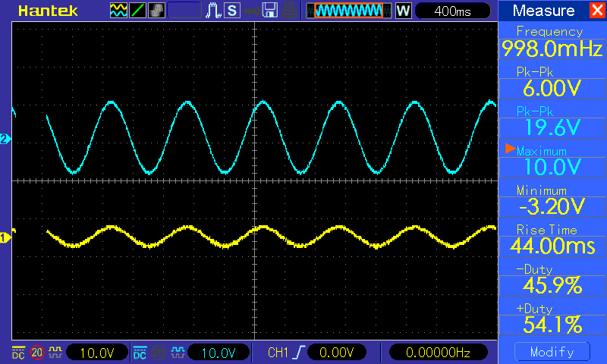Click the S status indicator icon
This screenshot has width=607, height=364.
click(x=232, y=11)
